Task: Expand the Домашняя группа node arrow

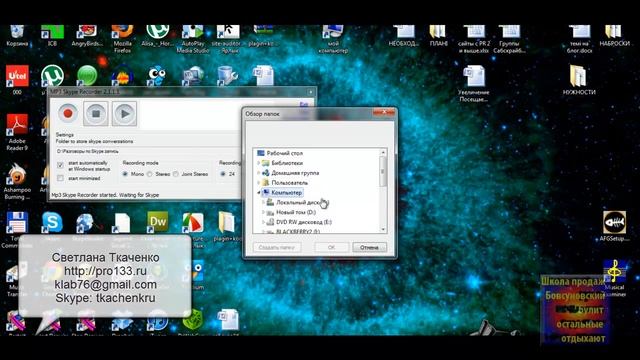Action: click(x=258, y=173)
